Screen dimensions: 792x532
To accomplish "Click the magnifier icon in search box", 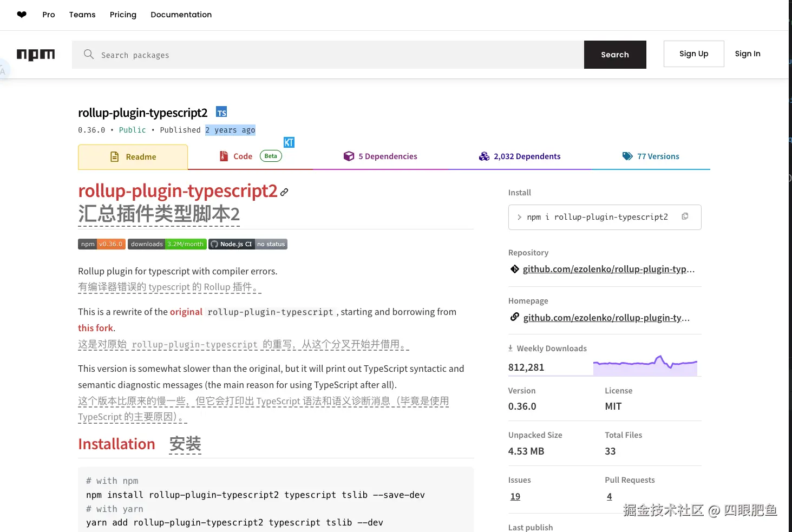I will (89, 54).
